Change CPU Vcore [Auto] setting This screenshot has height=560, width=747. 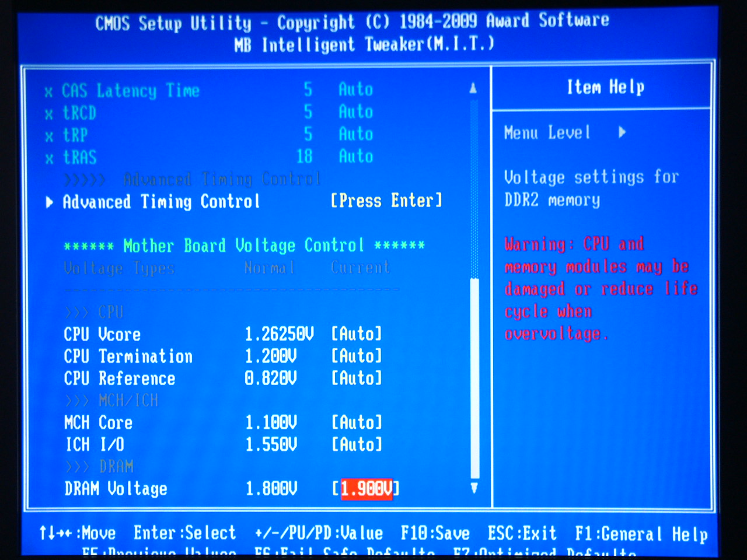tap(357, 334)
